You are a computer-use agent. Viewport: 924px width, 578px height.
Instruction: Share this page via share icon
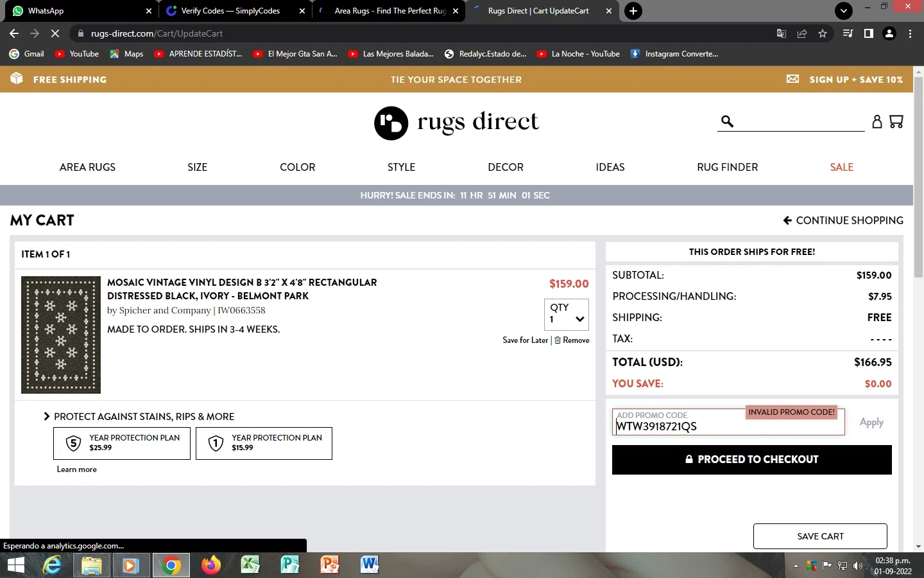click(802, 33)
